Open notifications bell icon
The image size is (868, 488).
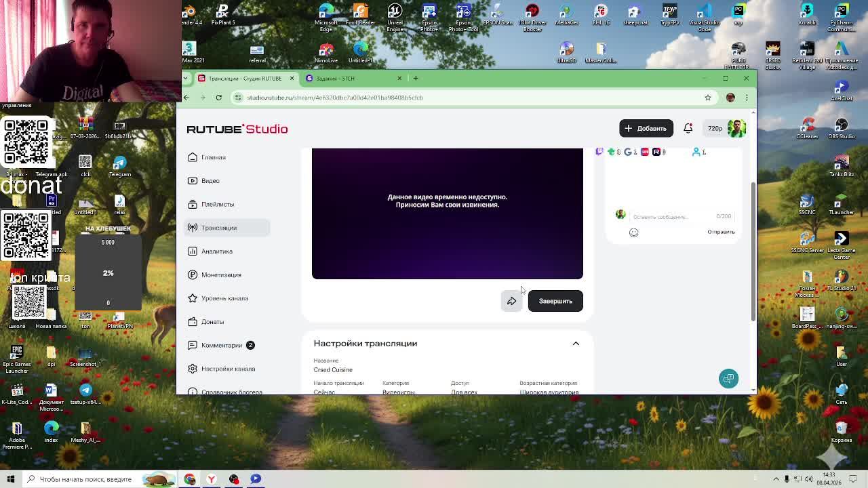pos(688,128)
